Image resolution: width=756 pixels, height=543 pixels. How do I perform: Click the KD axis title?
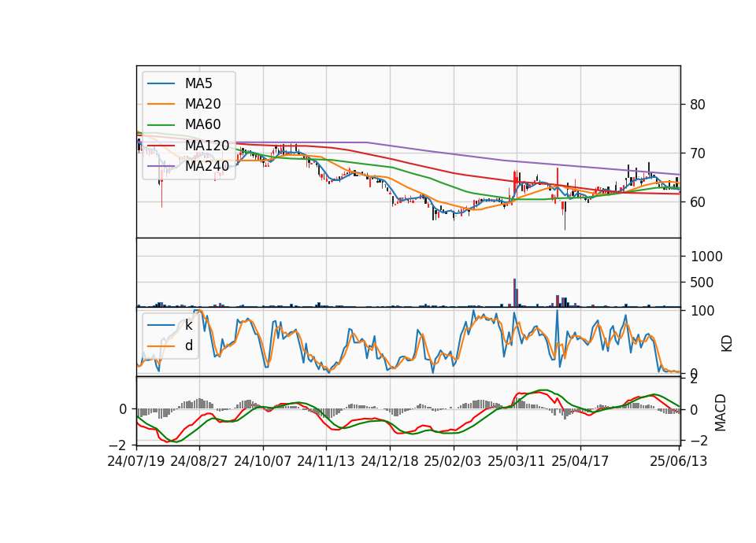click(727, 344)
